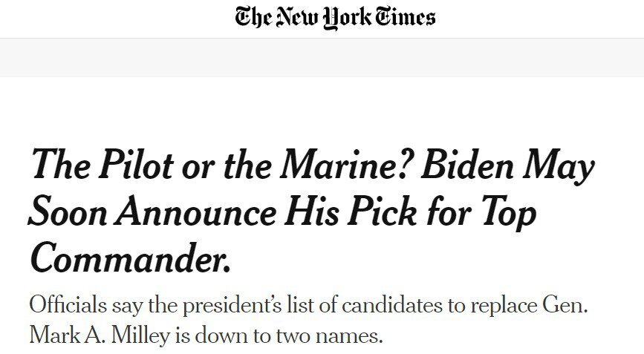Click the "Officials say the president's list" line
644x354 pixels.
coord(308,306)
